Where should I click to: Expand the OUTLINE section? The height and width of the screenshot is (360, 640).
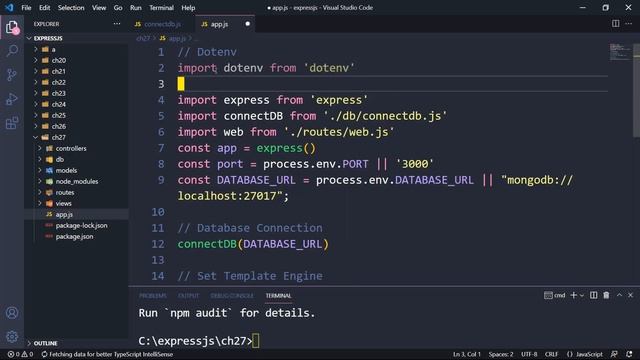coord(29,343)
